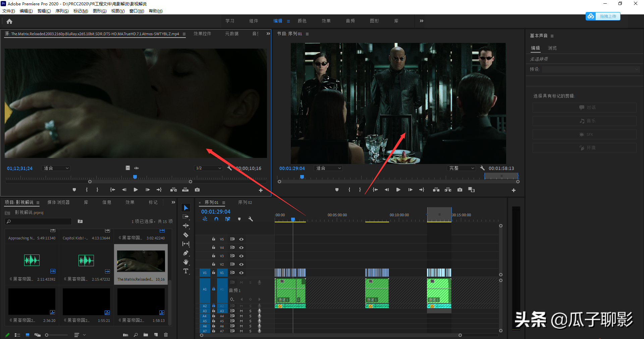This screenshot has width=644, height=339.
Task: Select the Pen tool
Action: coord(186,253)
